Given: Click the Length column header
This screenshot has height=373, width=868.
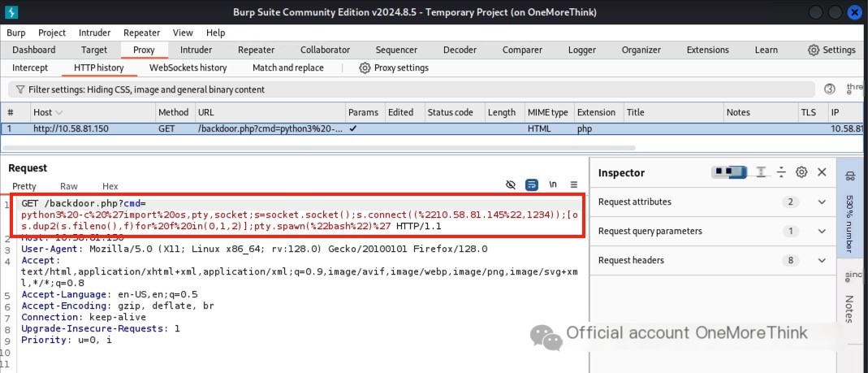Looking at the screenshot, I should (504, 112).
